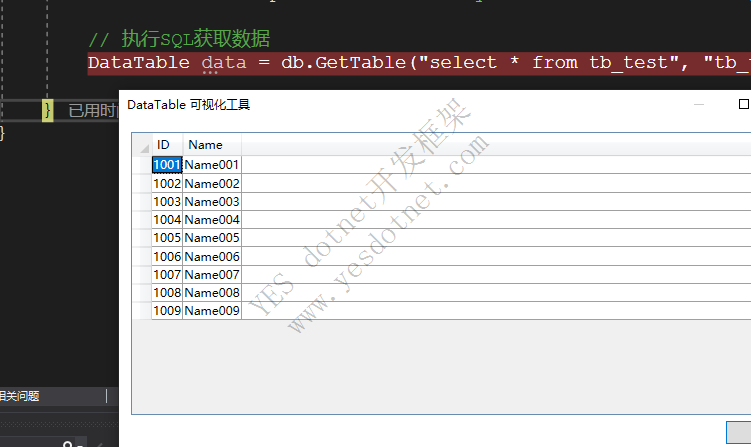Select row header of row 1005
The image size is (751, 447).
point(142,238)
